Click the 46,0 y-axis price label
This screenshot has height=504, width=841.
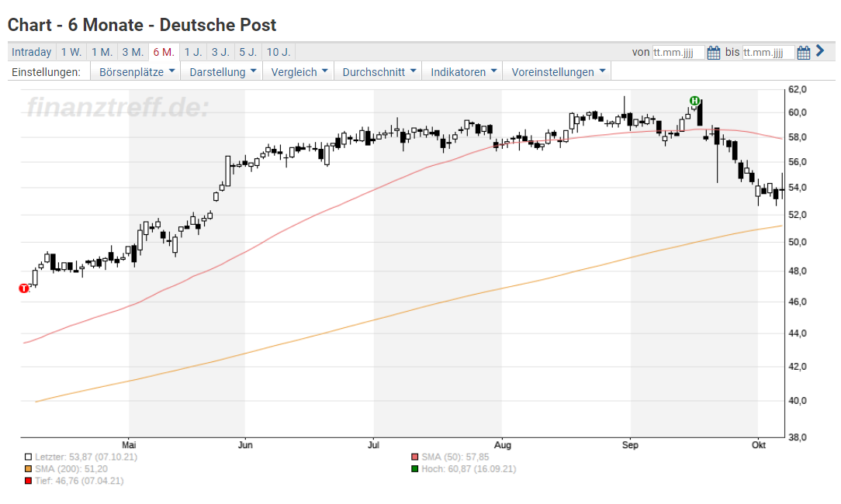[x=798, y=302]
